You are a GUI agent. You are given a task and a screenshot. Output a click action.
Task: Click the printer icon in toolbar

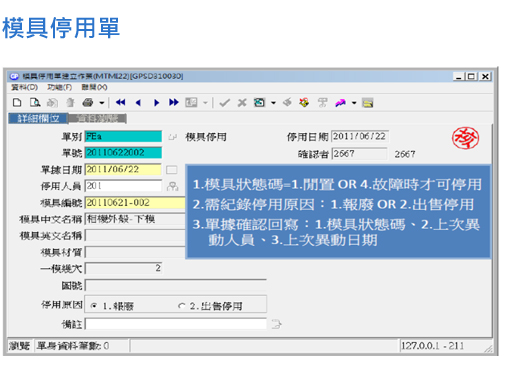coord(88,103)
